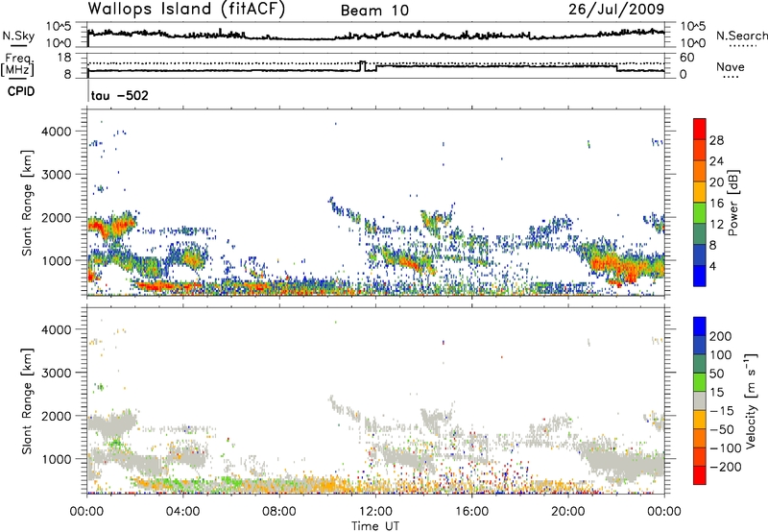Viewport: 768px width, 532px height.
Task: Pick the red top segment of Power colorbar
Action: coord(700,129)
